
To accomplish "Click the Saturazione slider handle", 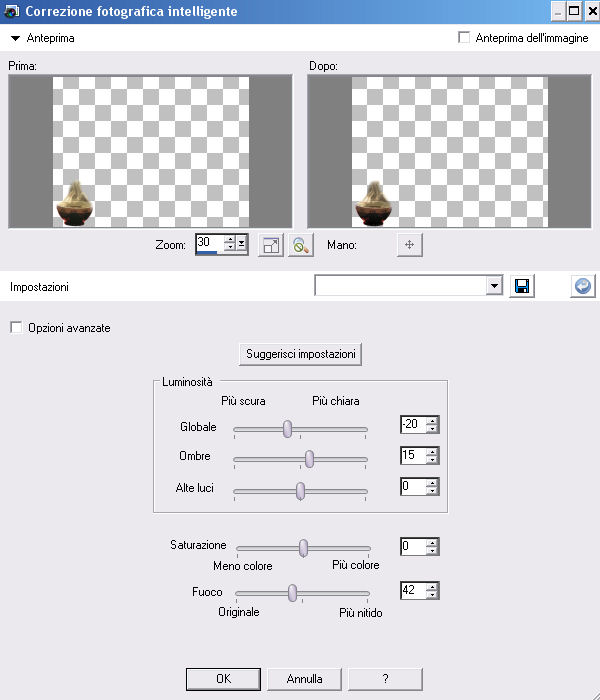I will point(303,548).
